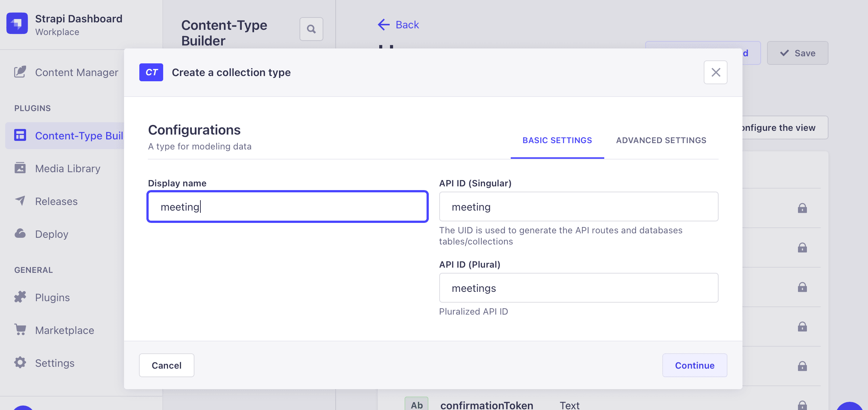
Task: Click the API ID (Plural) field
Action: point(579,288)
